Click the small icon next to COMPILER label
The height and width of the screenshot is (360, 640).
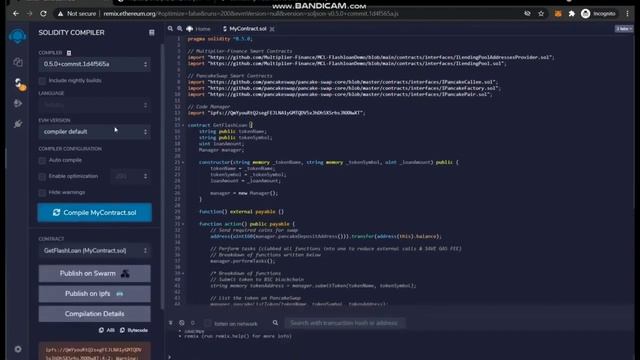pos(69,53)
